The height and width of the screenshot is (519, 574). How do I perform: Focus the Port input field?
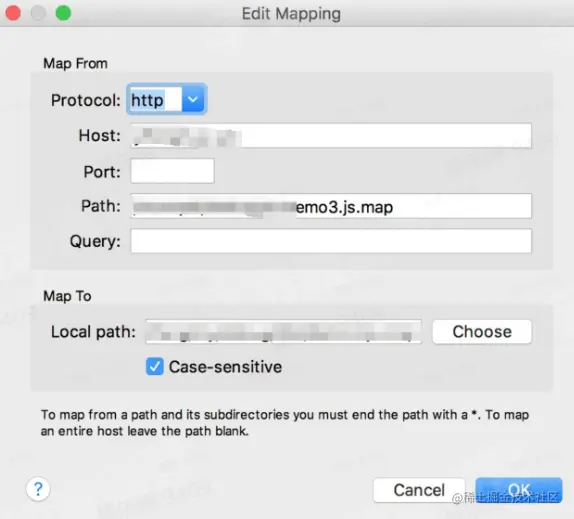pos(172,171)
